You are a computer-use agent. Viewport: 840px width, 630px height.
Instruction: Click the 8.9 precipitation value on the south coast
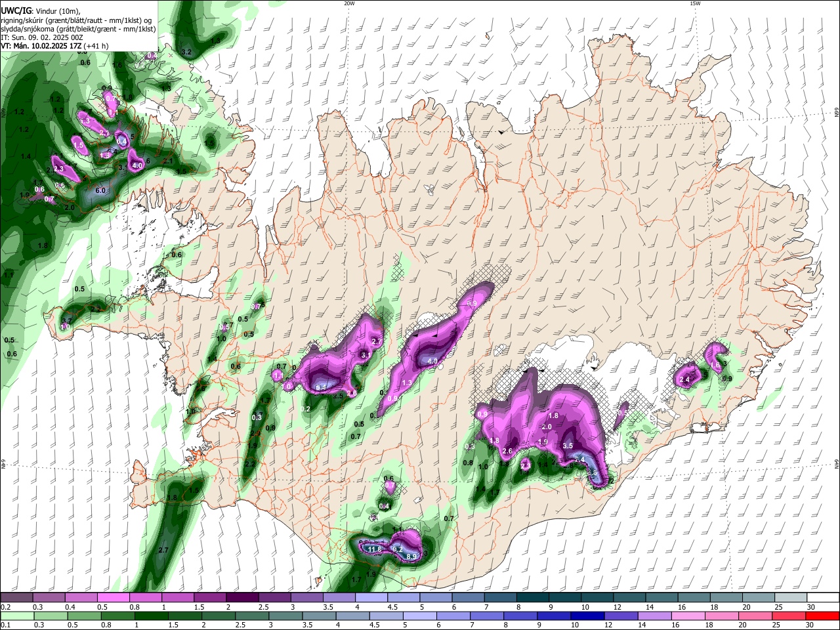pos(411,556)
